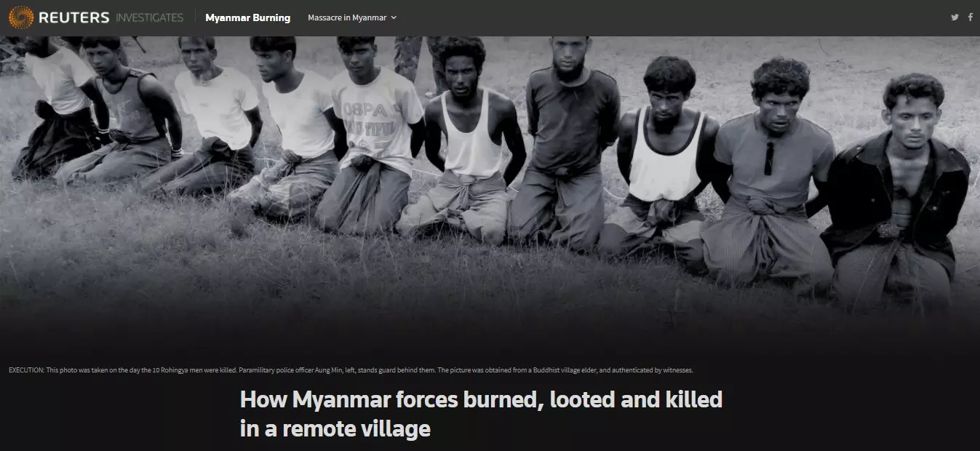Viewport: 980px width, 451px height.
Task: Open the Myanmar Burning series link
Action: tap(247, 17)
